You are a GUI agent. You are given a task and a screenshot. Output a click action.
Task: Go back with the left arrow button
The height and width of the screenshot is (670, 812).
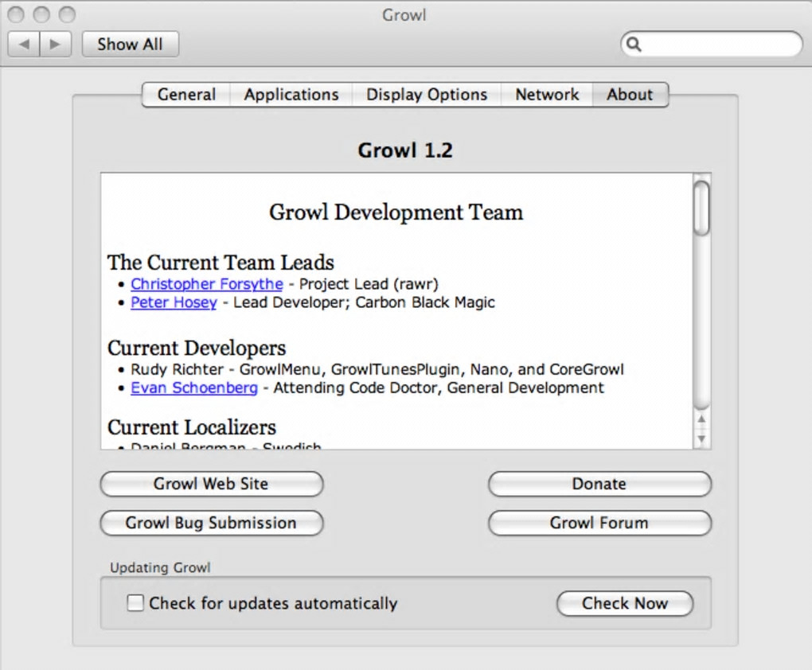(24, 44)
